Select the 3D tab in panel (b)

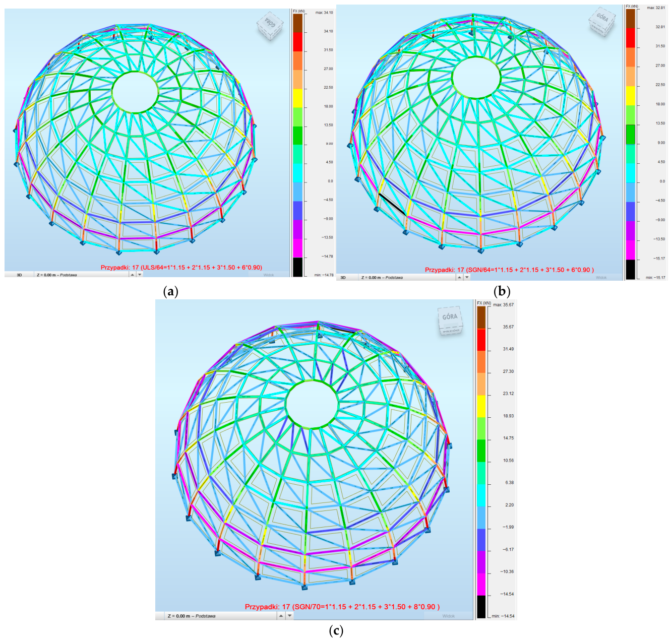tap(343, 277)
